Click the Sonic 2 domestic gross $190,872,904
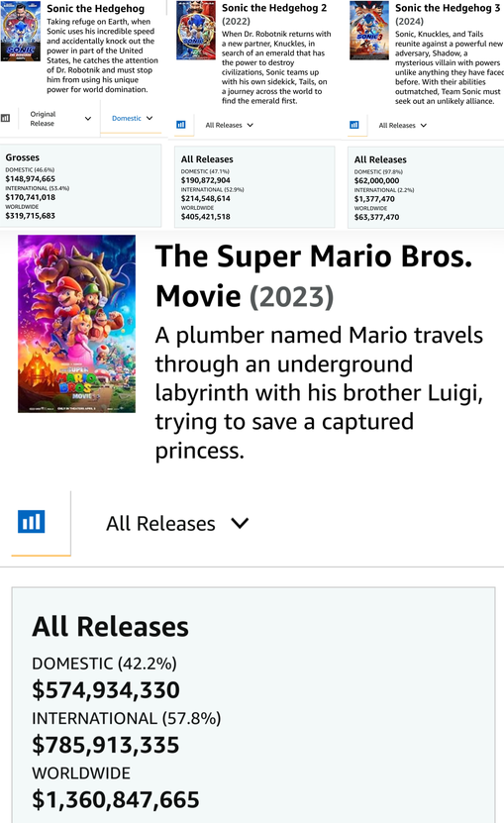The height and width of the screenshot is (823, 504). pyautogui.click(x=205, y=180)
